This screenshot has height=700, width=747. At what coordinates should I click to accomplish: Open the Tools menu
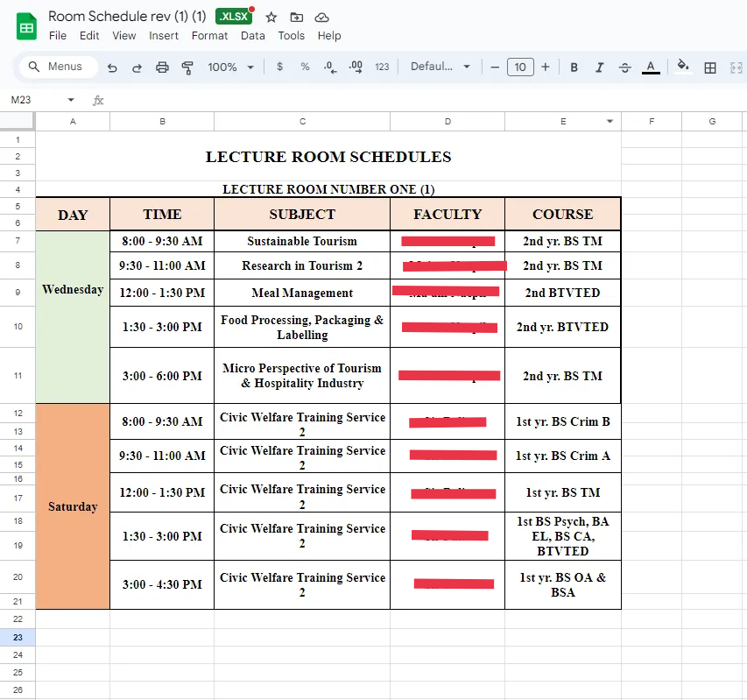(291, 36)
